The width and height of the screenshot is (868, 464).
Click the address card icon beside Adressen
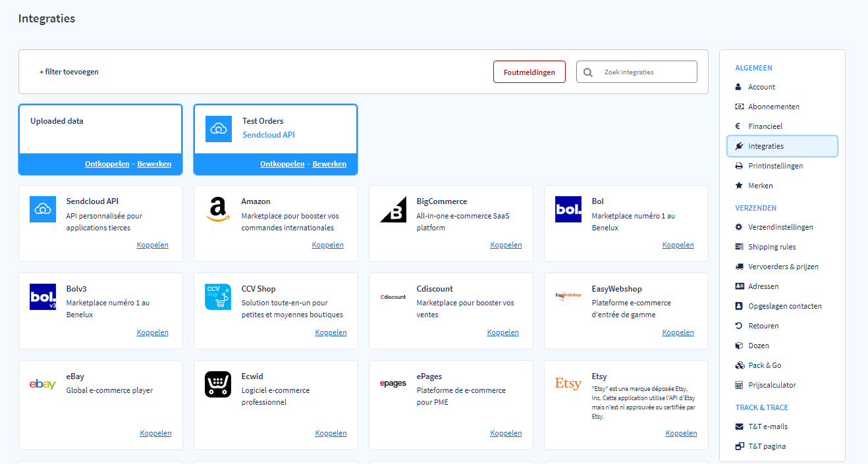[x=739, y=286]
